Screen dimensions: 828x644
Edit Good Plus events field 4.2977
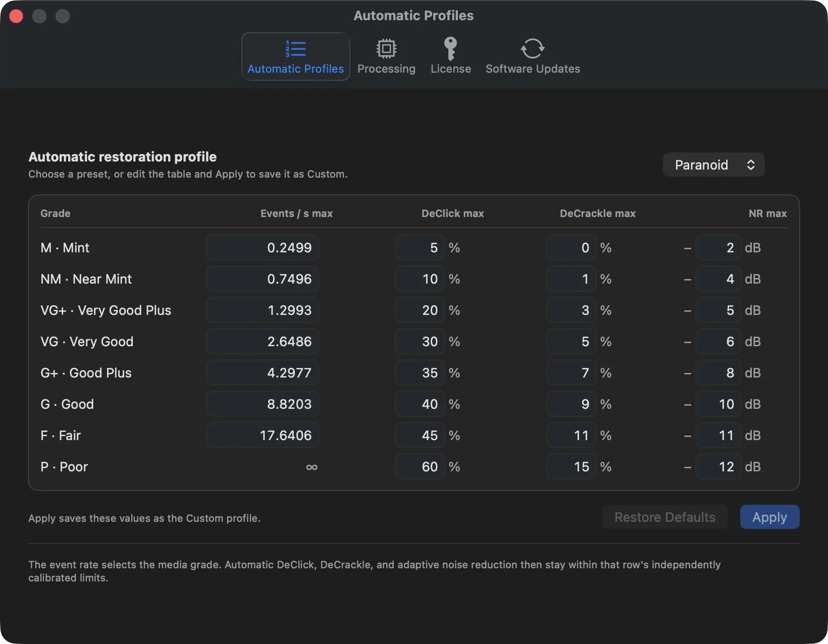click(263, 372)
